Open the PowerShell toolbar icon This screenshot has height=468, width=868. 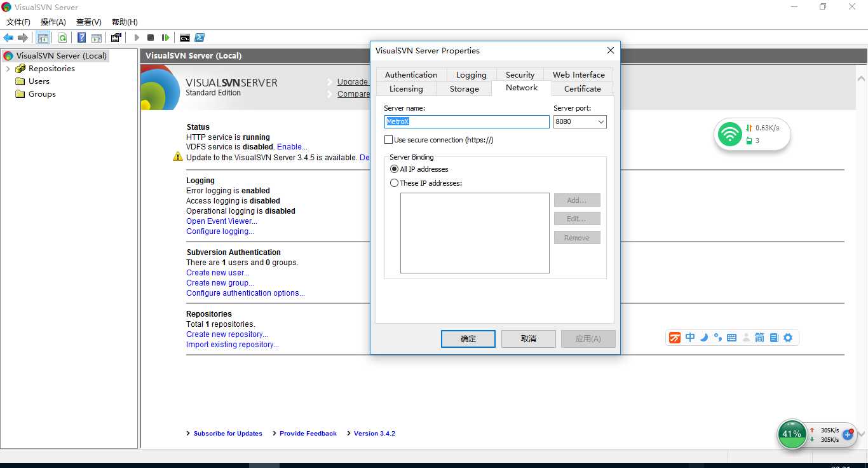coord(200,38)
